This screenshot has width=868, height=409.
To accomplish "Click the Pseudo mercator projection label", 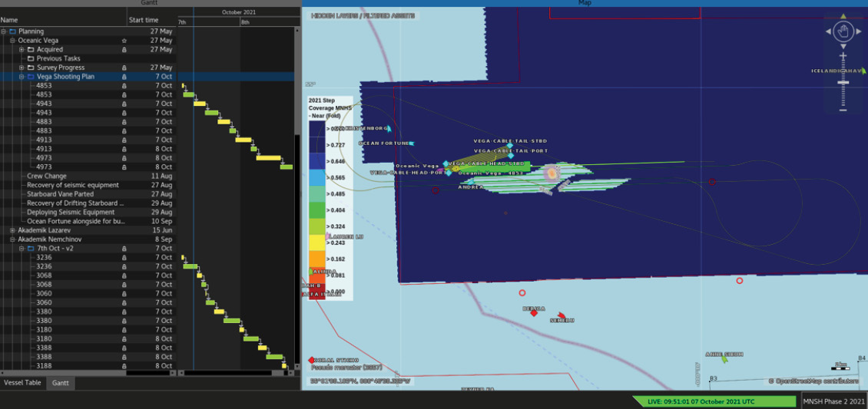I will [346, 367].
